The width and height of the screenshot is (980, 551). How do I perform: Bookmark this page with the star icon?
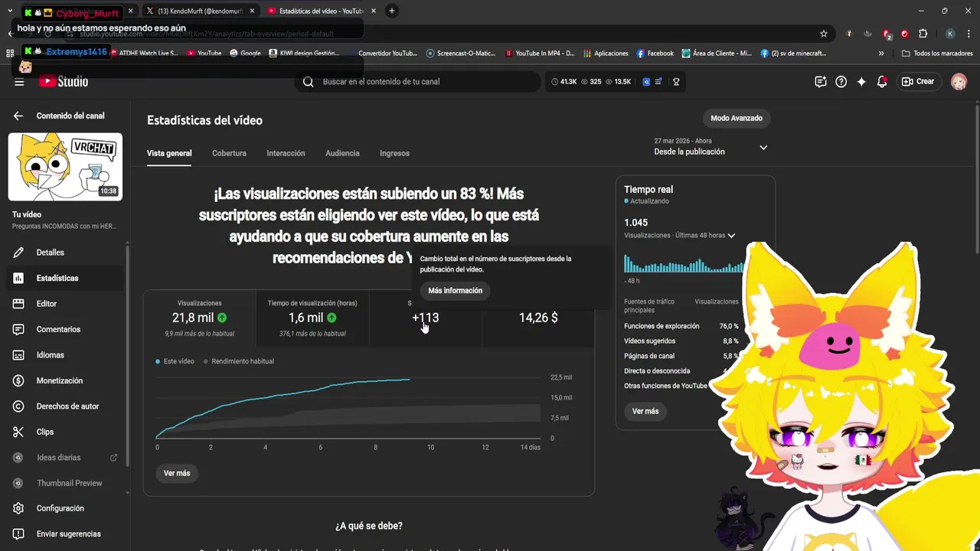[824, 34]
